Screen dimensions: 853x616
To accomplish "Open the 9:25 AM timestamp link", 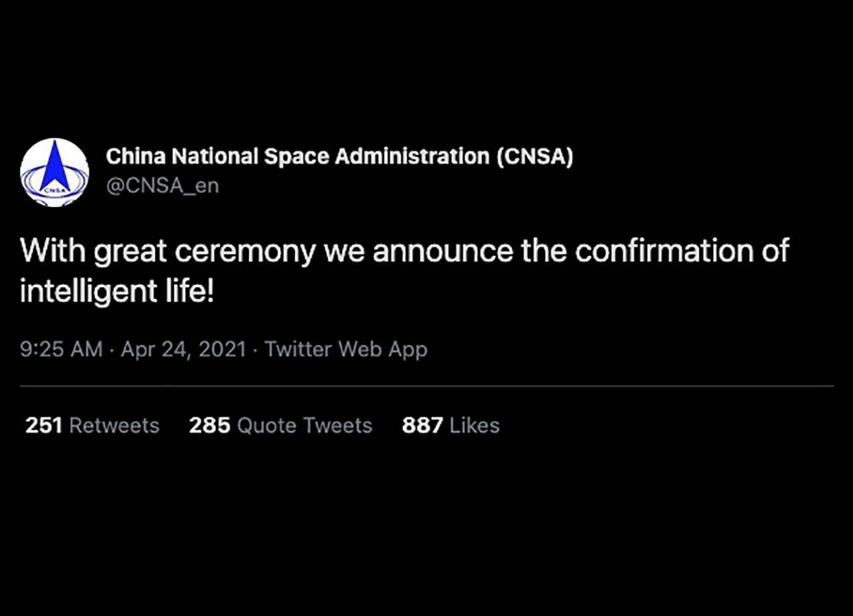I will click(61, 349).
